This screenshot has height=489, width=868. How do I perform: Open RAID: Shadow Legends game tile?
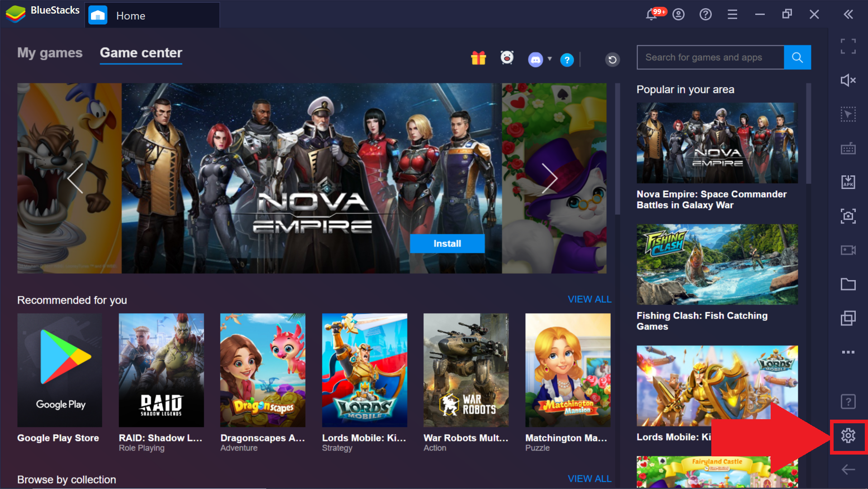point(161,370)
